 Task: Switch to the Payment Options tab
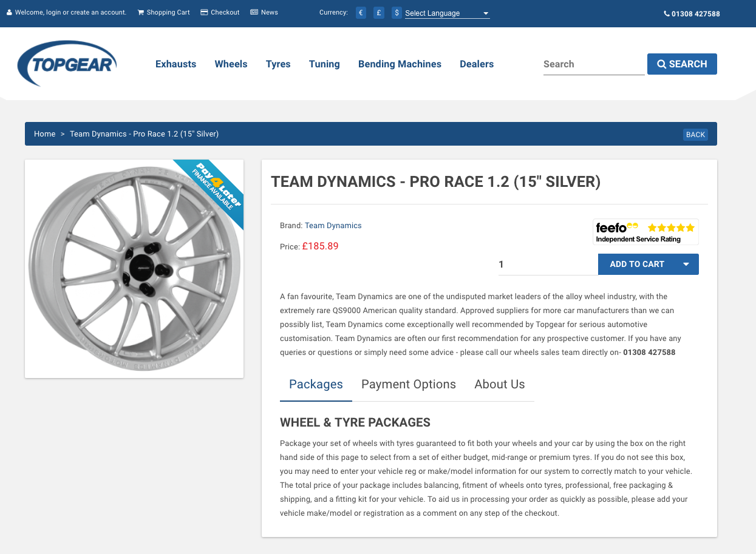(x=408, y=385)
